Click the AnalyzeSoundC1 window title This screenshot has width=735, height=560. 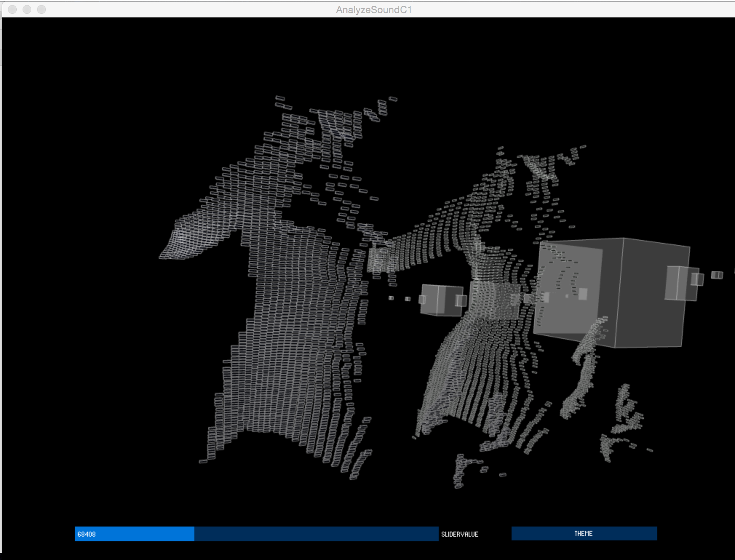click(x=374, y=10)
